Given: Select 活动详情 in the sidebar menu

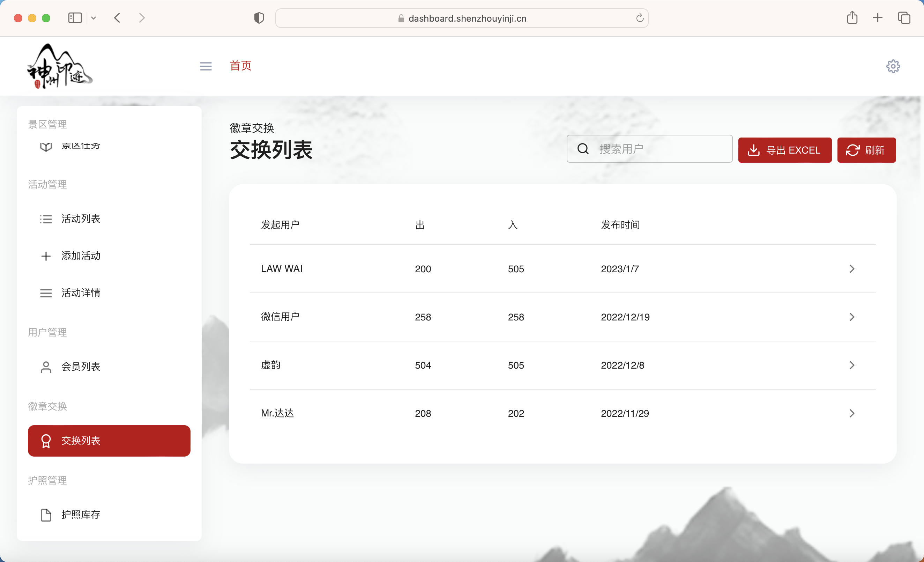Looking at the screenshot, I should tap(81, 293).
